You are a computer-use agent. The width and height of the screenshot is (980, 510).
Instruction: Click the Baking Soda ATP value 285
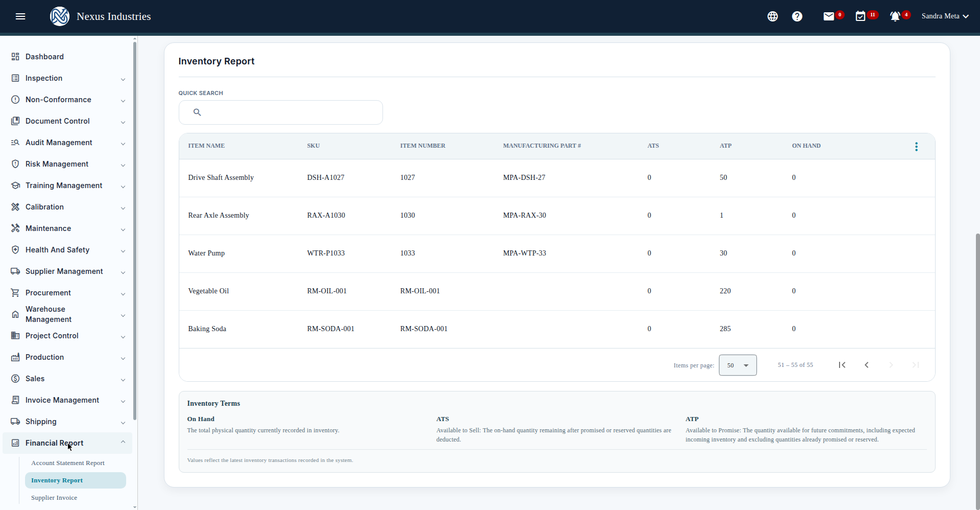(x=725, y=329)
